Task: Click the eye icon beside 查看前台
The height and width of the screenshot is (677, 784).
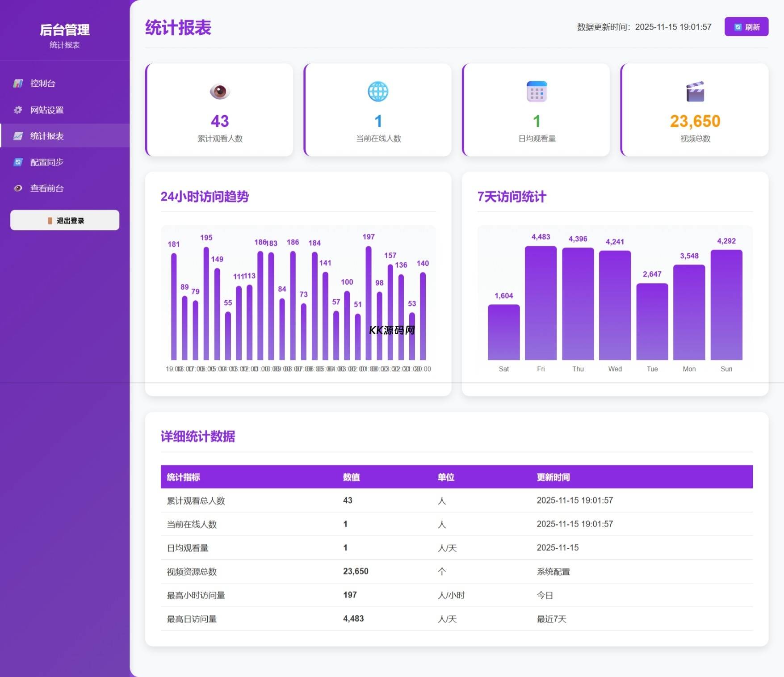Action: pos(18,189)
